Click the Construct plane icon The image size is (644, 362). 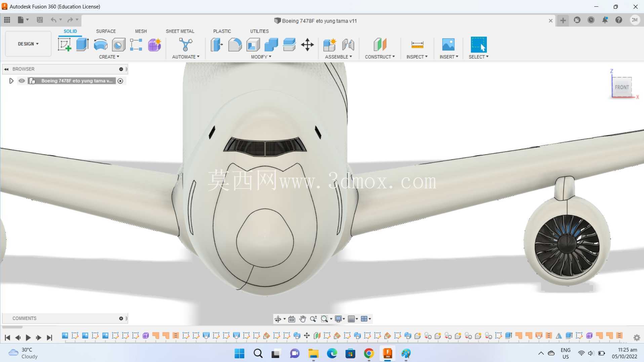(380, 44)
